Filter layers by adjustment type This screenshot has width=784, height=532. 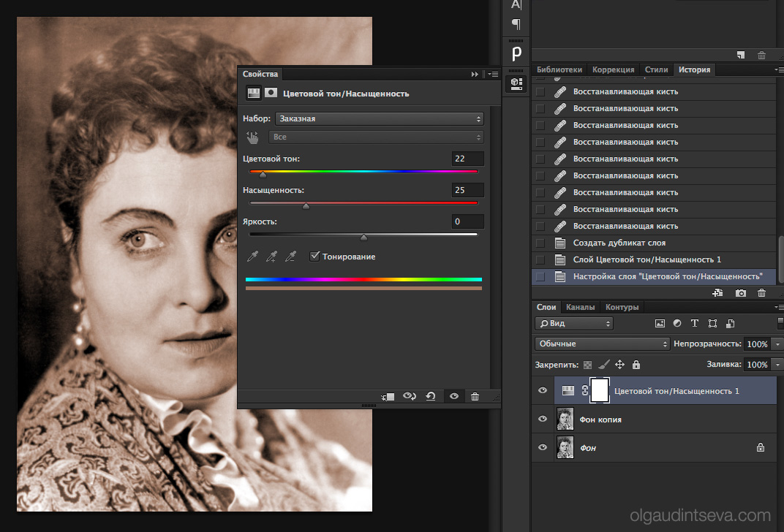(x=677, y=324)
